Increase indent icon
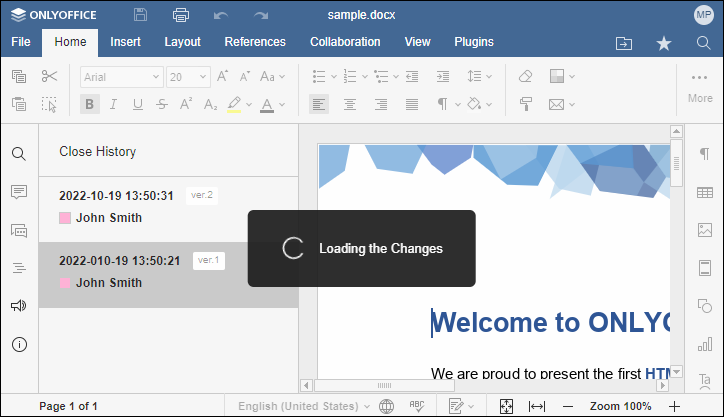 point(442,76)
